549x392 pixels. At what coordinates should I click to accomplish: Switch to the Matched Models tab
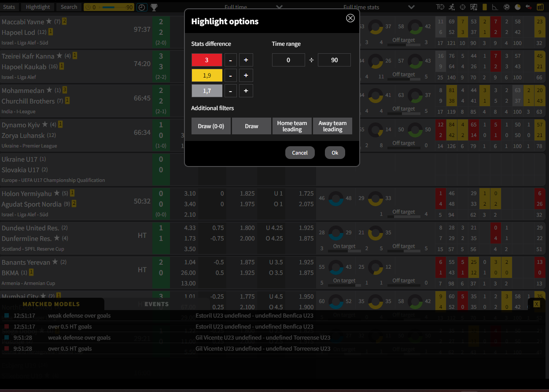click(x=51, y=304)
